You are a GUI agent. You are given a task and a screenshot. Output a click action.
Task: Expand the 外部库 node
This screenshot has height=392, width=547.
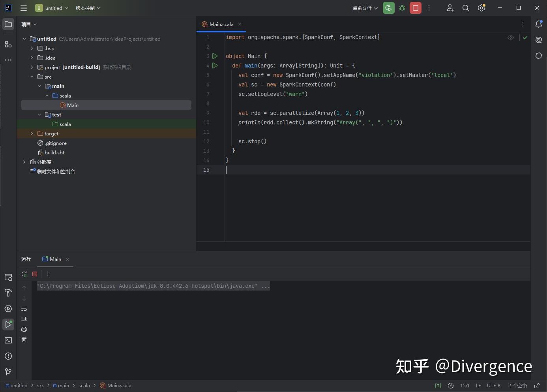pos(24,162)
